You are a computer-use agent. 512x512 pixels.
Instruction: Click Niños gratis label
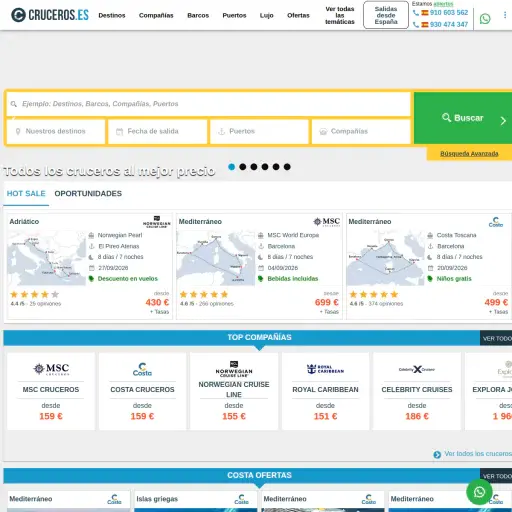click(454, 279)
